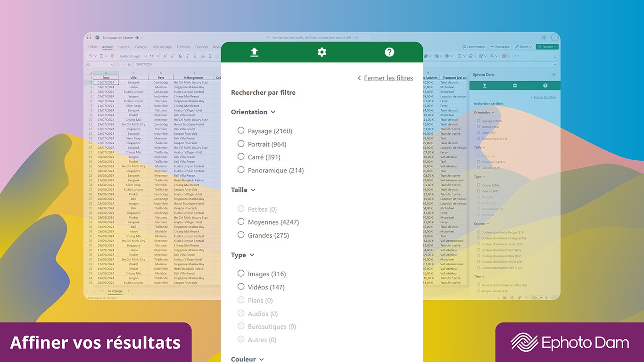Viewport: 644px width, 362px height.
Task: Collapse the Titre section in Excel pane
Action: coord(484,277)
